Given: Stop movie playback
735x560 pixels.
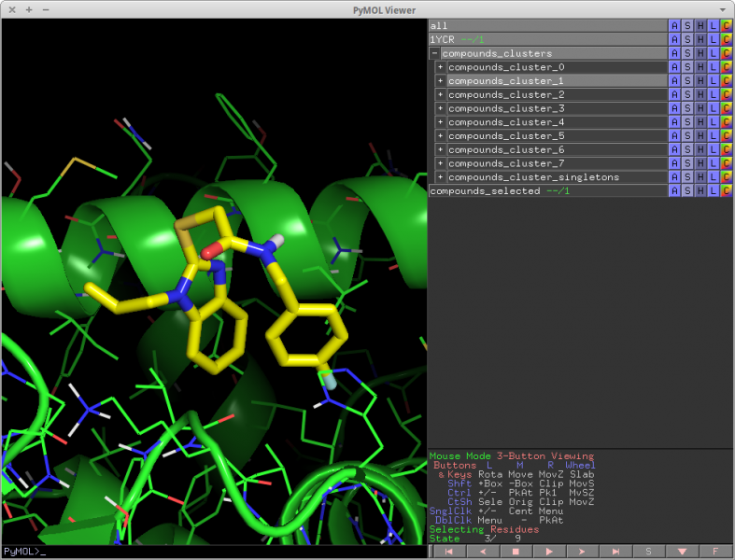Looking at the screenshot, I should click(515, 552).
